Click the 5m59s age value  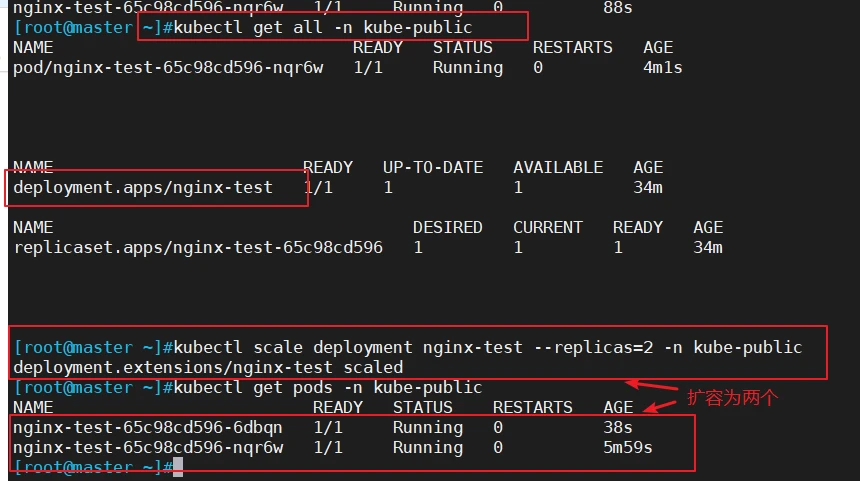(627, 448)
